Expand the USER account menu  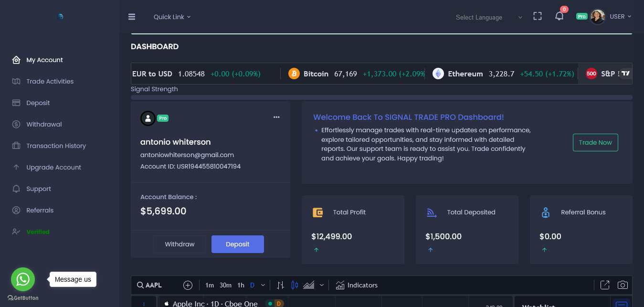620,16
